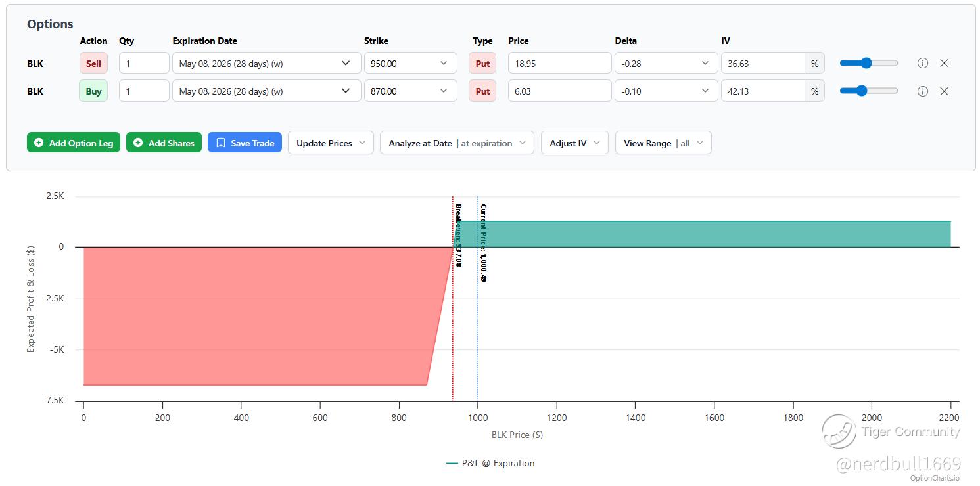Select the Breakeven marker line on chart

[x=453, y=299]
